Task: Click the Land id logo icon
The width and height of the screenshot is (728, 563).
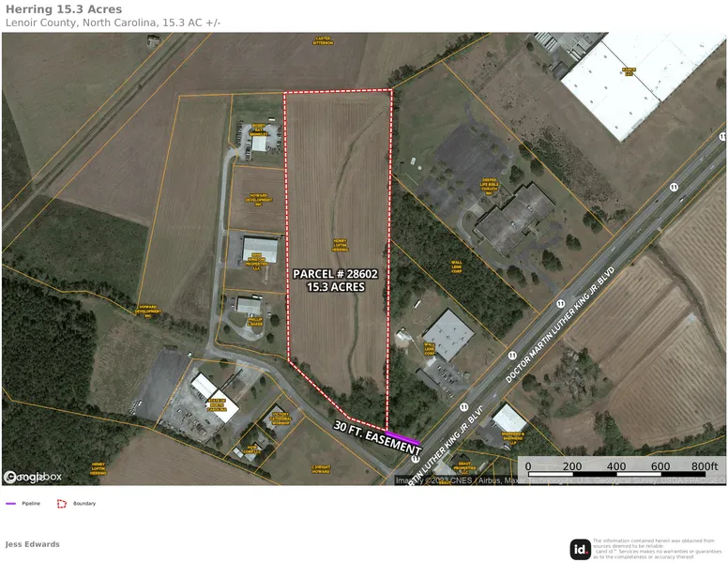Action: point(580,550)
